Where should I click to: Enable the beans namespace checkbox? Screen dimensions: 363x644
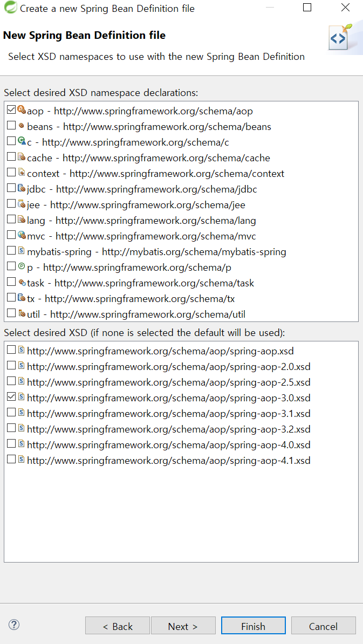[x=11, y=126]
